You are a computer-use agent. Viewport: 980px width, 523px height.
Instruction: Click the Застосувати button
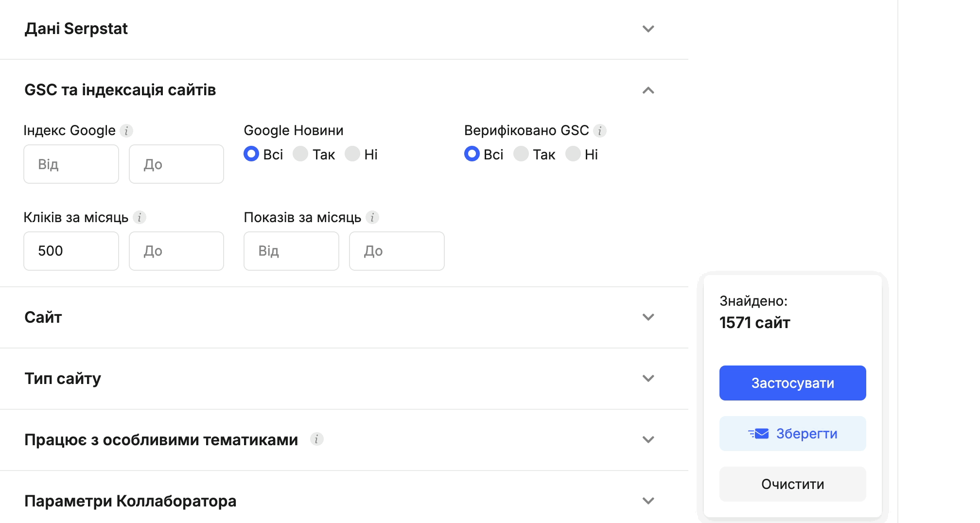tap(792, 383)
